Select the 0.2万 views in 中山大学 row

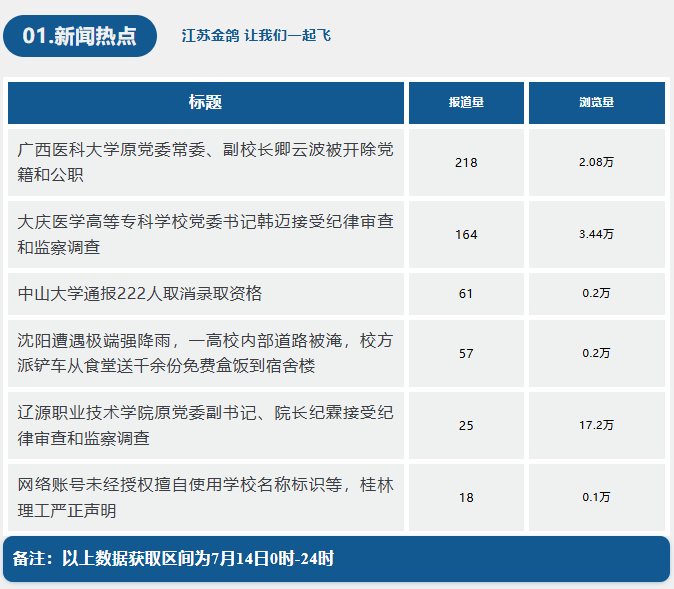(596, 293)
